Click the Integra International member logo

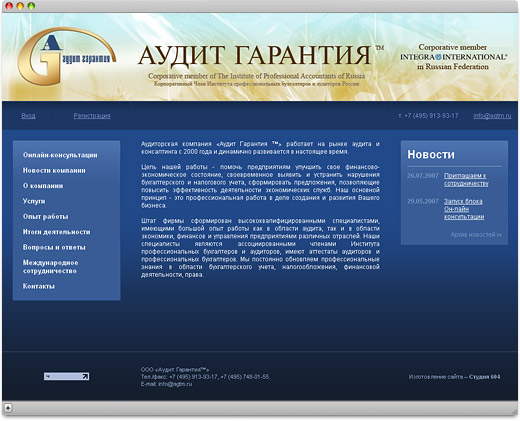coord(453,57)
